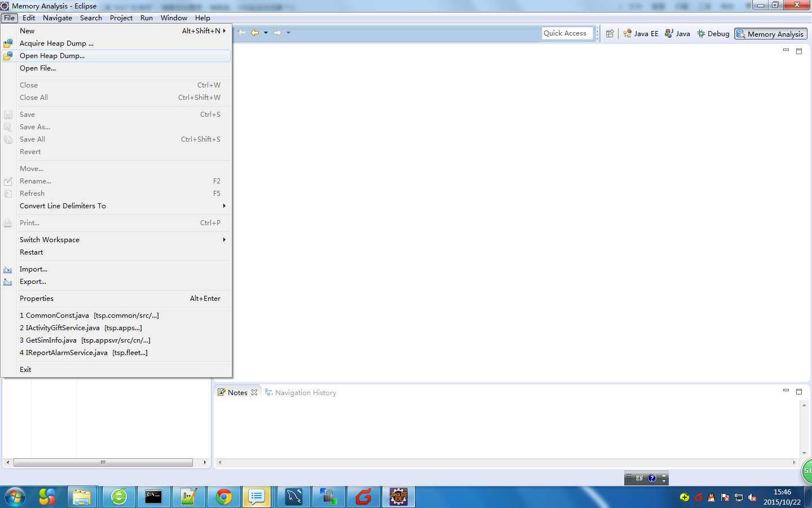
Task: Maximize the editor area panel
Action: click(x=799, y=51)
